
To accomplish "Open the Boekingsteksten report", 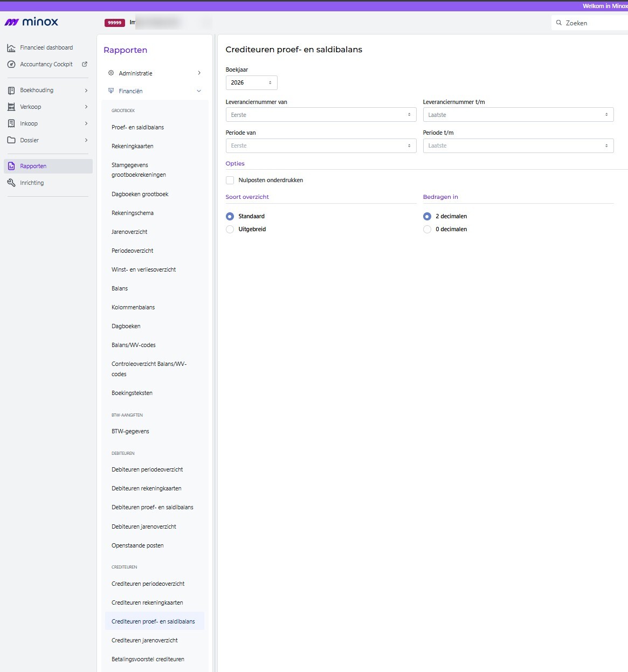I will point(132,393).
